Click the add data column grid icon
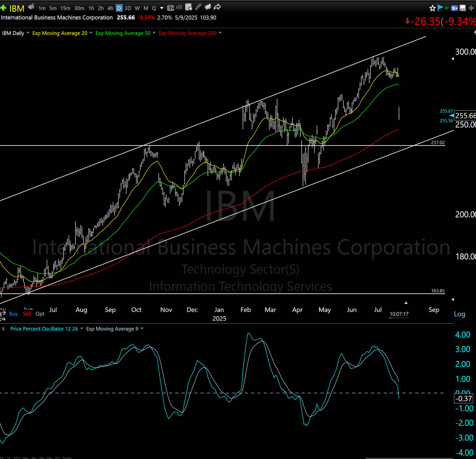Viewport: 476px width, 459px height. pyautogui.click(x=188, y=7)
